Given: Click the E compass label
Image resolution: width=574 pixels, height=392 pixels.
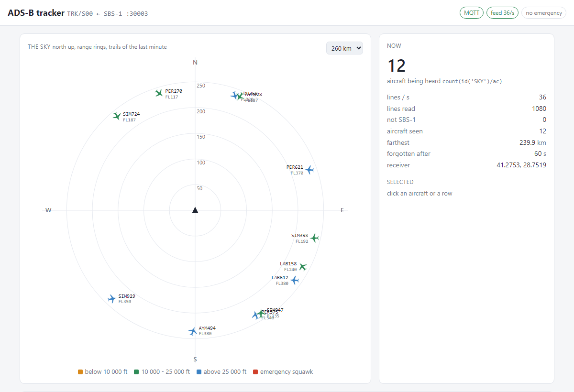Looking at the screenshot, I should pyautogui.click(x=342, y=210).
